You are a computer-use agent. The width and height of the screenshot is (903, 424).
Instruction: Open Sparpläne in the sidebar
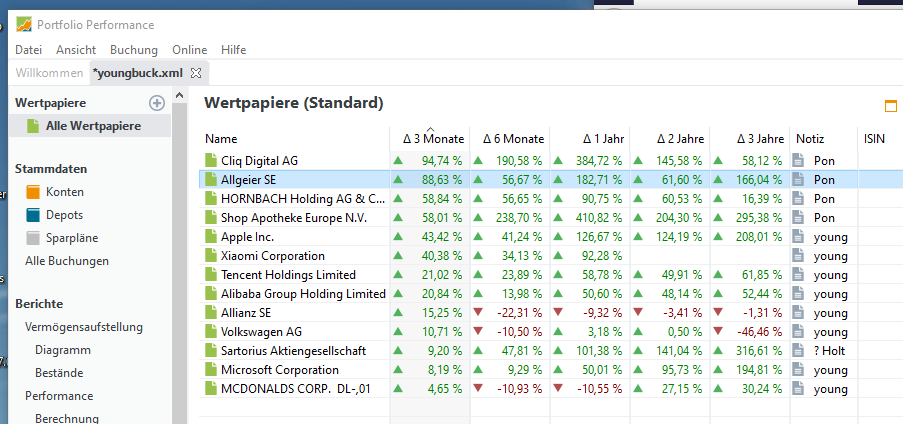tap(72, 238)
